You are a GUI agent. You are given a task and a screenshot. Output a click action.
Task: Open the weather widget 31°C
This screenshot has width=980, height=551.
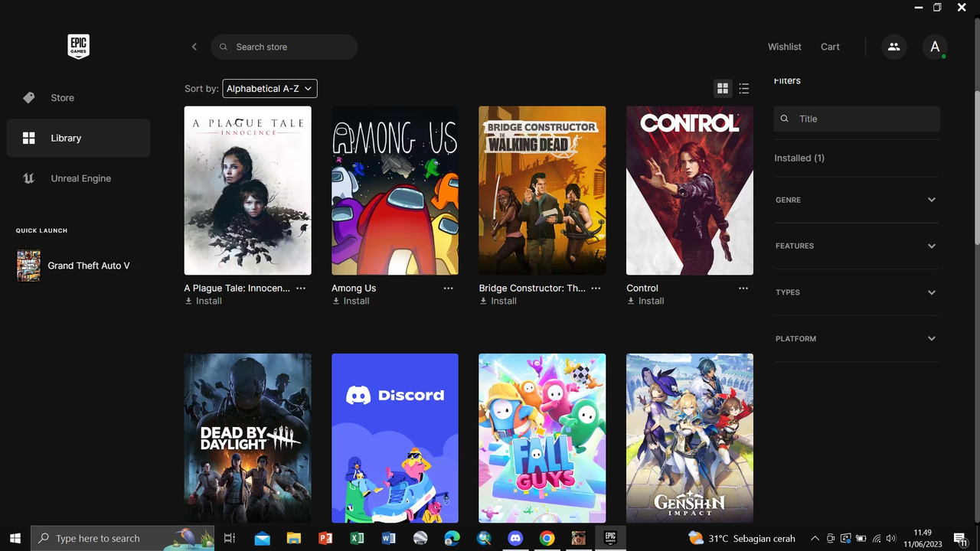(741, 538)
